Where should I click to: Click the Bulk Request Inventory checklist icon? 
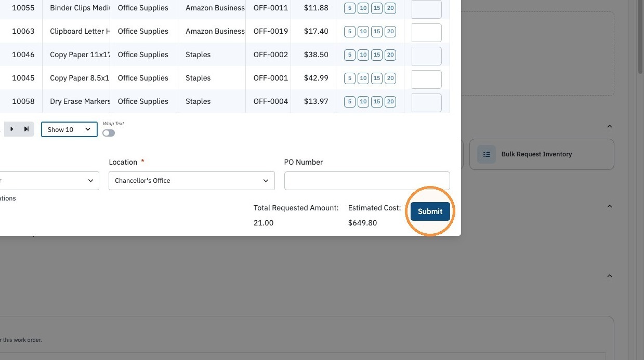click(x=487, y=154)
